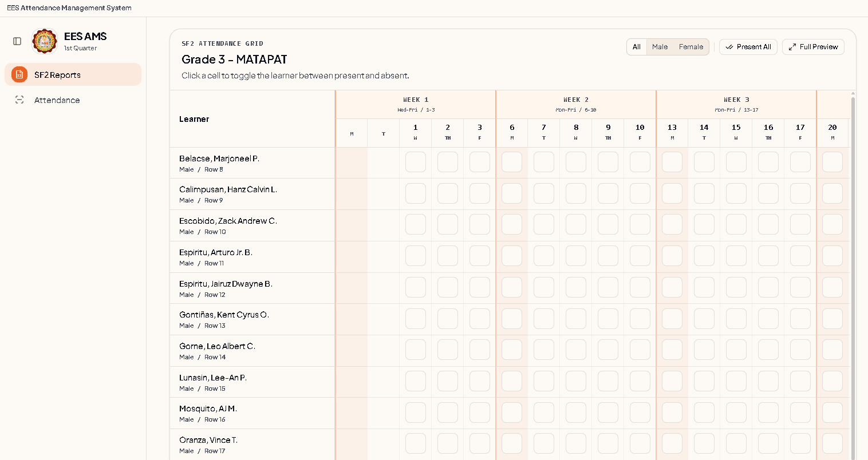Click the EES school logo emblem
868x460 pixels.
[x=45, y=41]
